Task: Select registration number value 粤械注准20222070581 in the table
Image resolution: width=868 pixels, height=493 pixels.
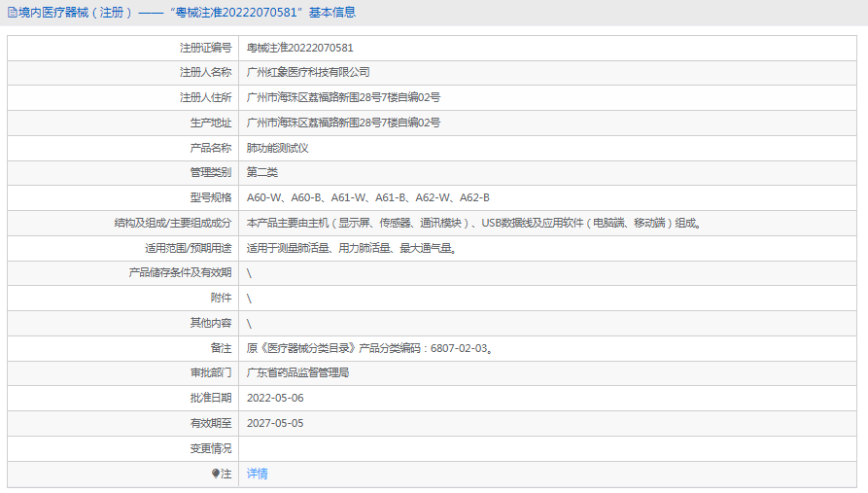Action: coord(299,48)
